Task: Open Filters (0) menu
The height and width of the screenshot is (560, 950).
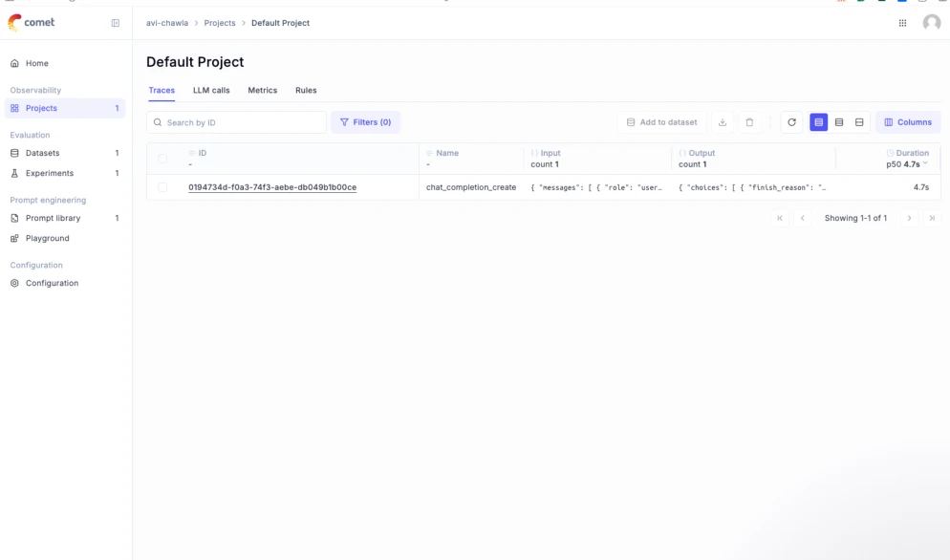Action: coord(365,122)
